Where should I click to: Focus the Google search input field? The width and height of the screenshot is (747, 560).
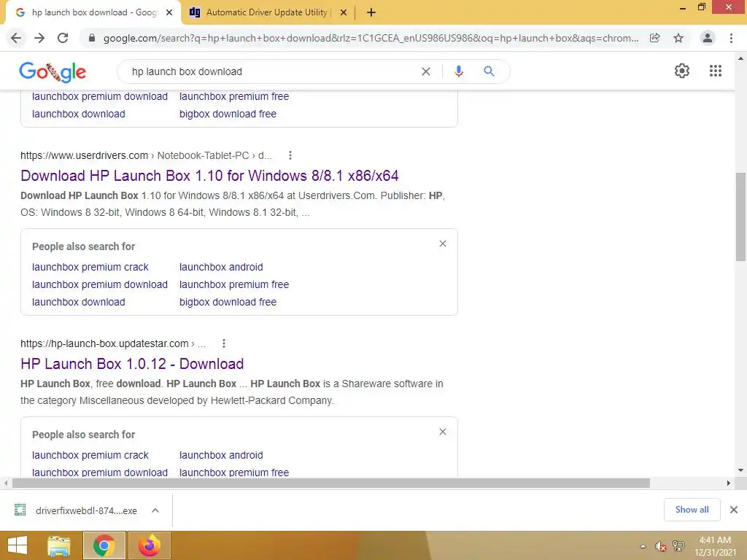tap(271, 71)
